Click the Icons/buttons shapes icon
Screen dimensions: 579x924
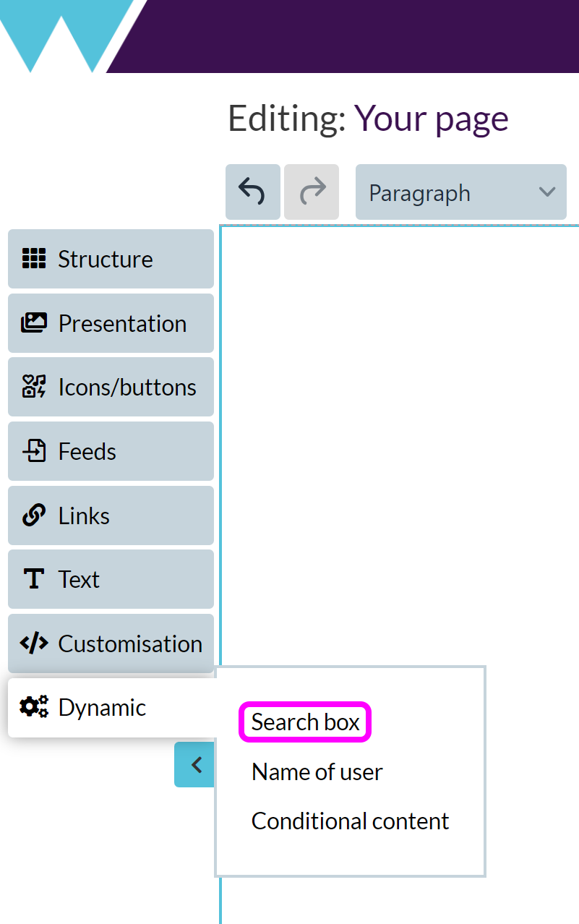tap(34, 387)
